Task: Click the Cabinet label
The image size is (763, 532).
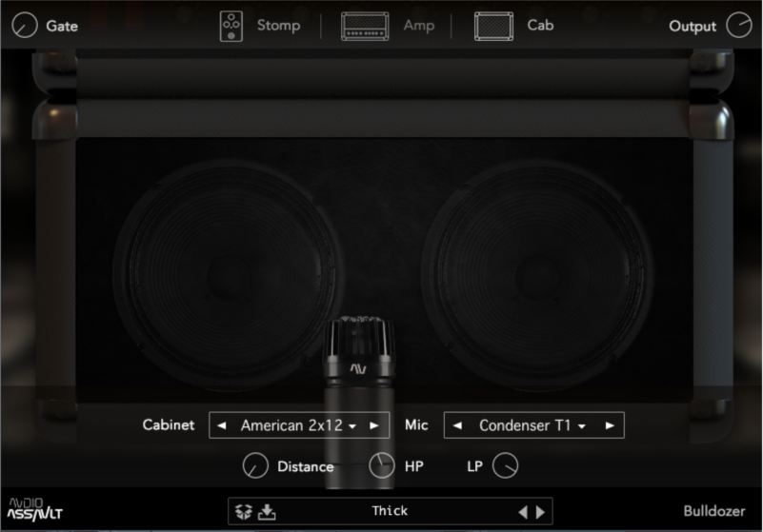Action: (x=169, y=425)
